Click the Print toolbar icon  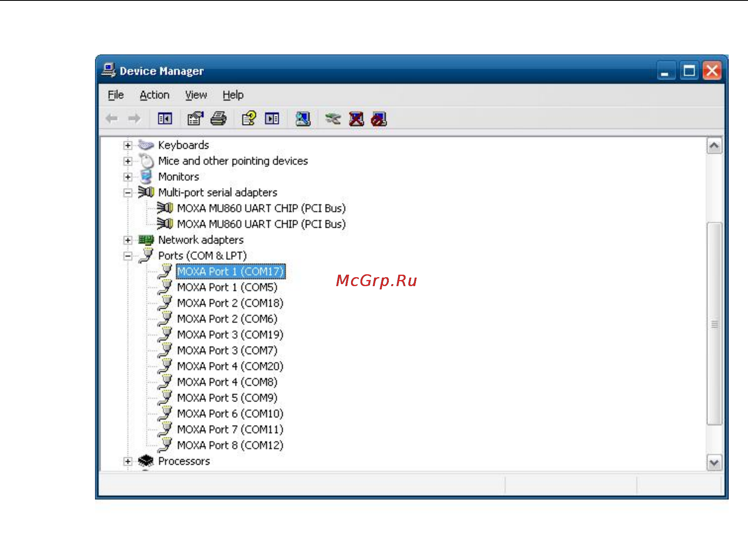point(218,119)
